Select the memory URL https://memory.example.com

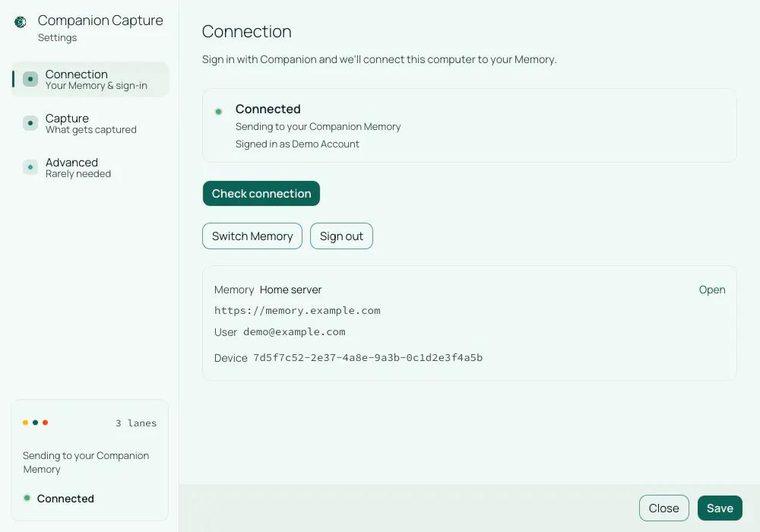pyautogui.click(x=297, y=311)
